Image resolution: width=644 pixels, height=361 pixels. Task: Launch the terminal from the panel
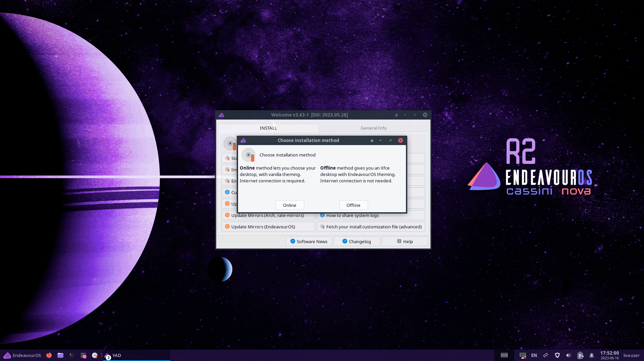pyautogui.click(x=72, y=355)
